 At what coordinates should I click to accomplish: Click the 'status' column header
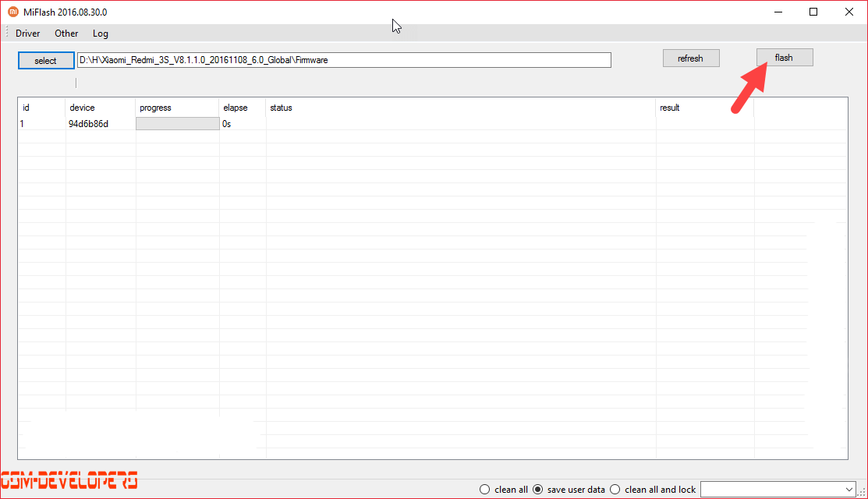click(461, 108)
